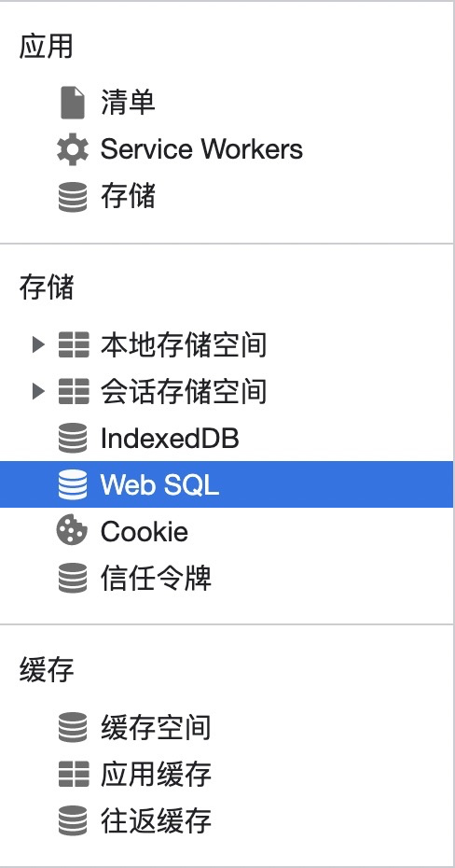Click the cookie icon in storage list
The image size is (455, 868).
(x=72, y=531)
